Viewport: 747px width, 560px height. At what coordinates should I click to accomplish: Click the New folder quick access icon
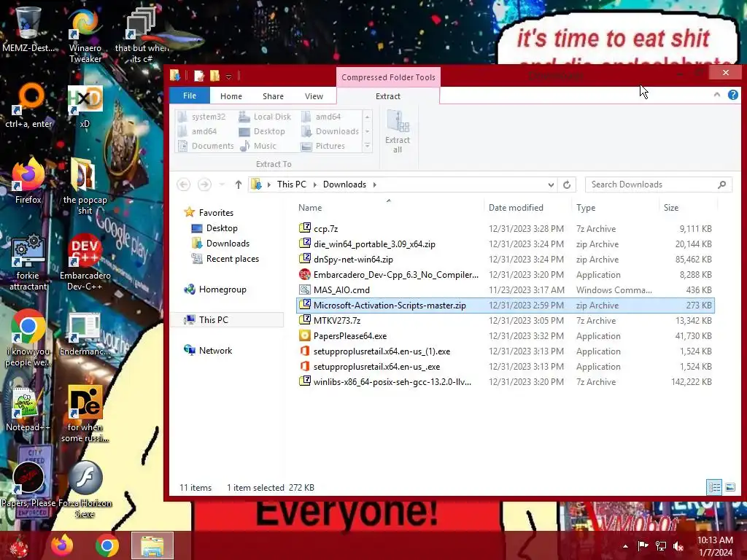pos(215,75)
